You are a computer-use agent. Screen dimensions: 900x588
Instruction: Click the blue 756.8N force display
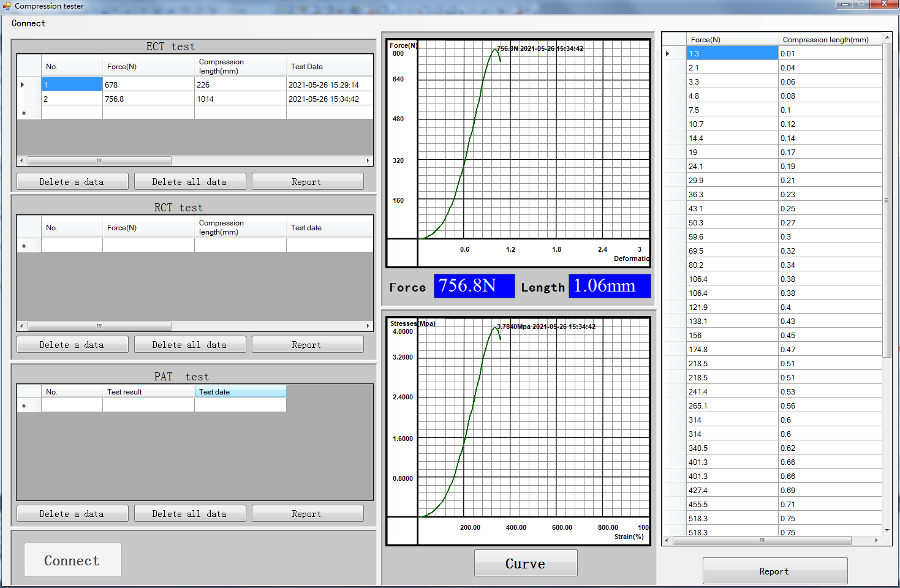[x=474, y=286]
